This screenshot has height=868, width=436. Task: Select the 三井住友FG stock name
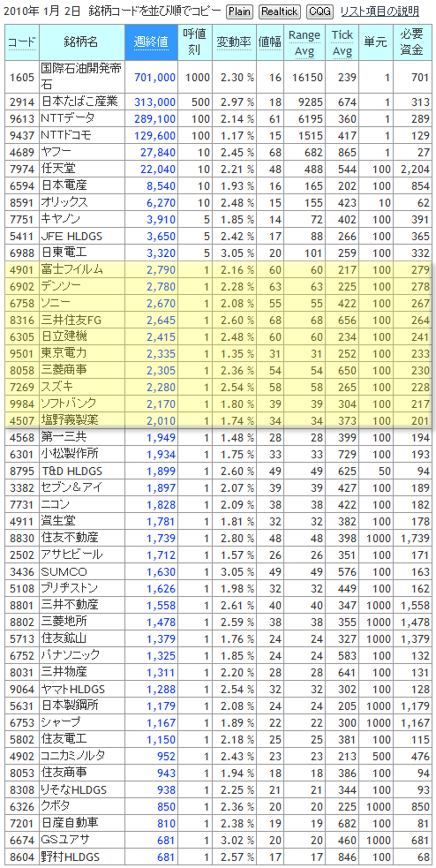click(71, 320)
